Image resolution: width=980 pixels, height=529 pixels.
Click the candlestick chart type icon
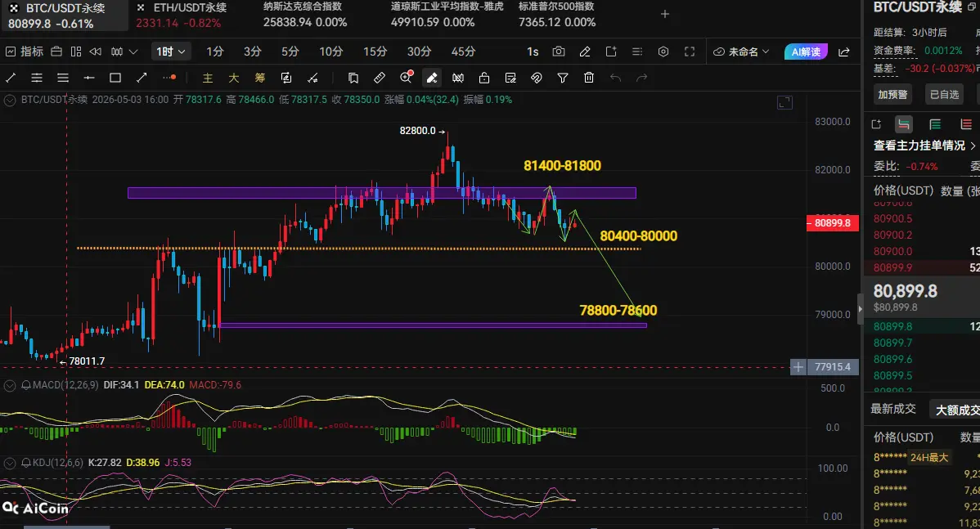[117, 52]
